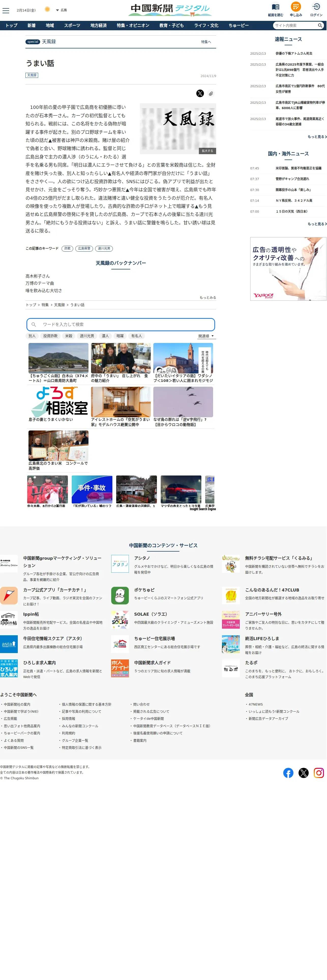Screen dimensions: 327x980
Task: Open 俳優の下條アトムさん死去 headline
Action: [294, 54]
